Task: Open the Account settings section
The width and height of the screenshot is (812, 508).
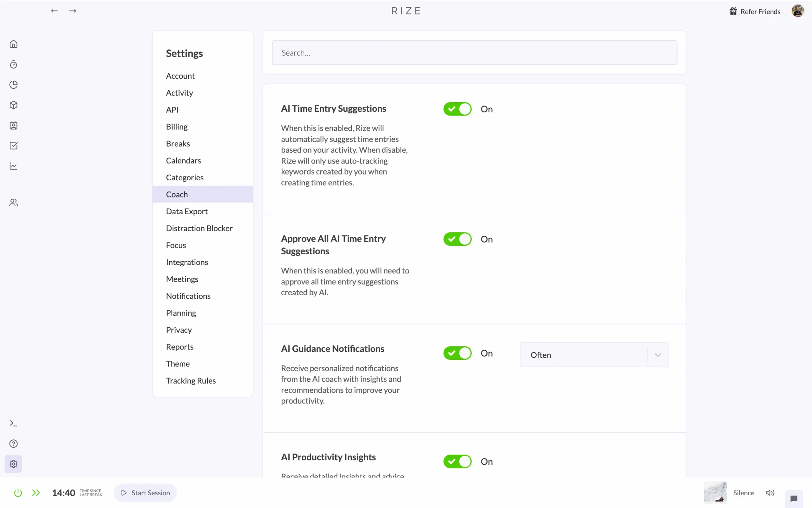Action: coord(203,76)
